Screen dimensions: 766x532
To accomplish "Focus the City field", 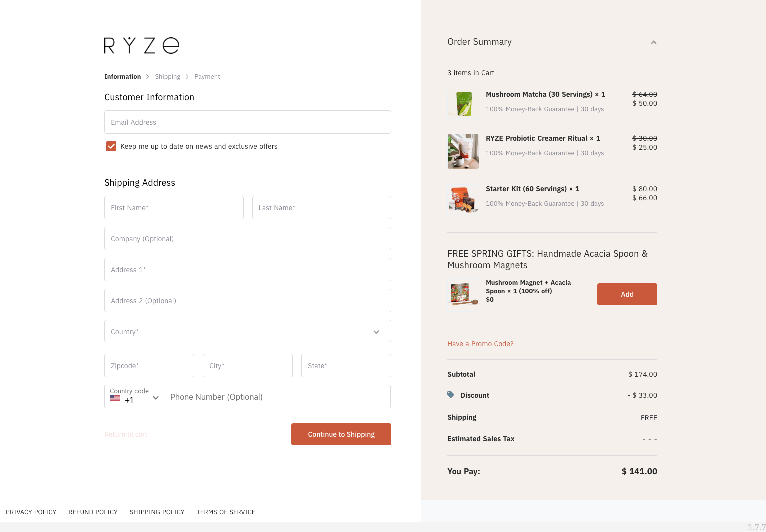I will tap(248, 365).
